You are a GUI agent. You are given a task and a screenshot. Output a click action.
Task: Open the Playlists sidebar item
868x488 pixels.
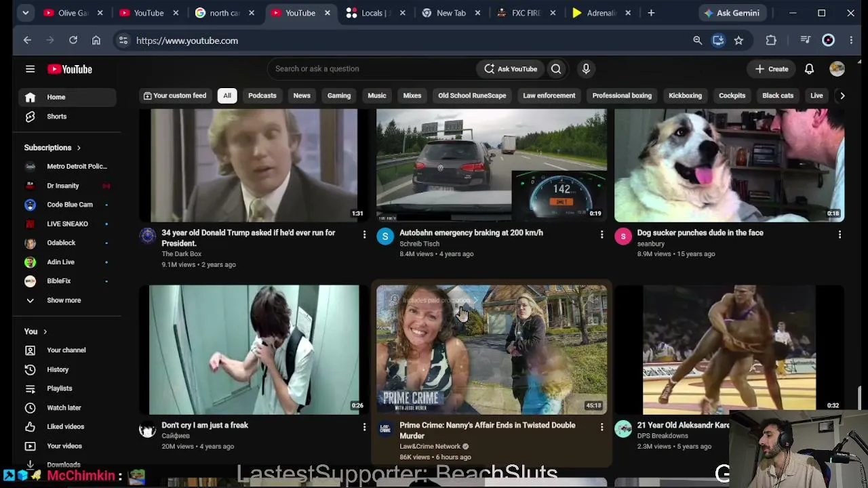68,388
